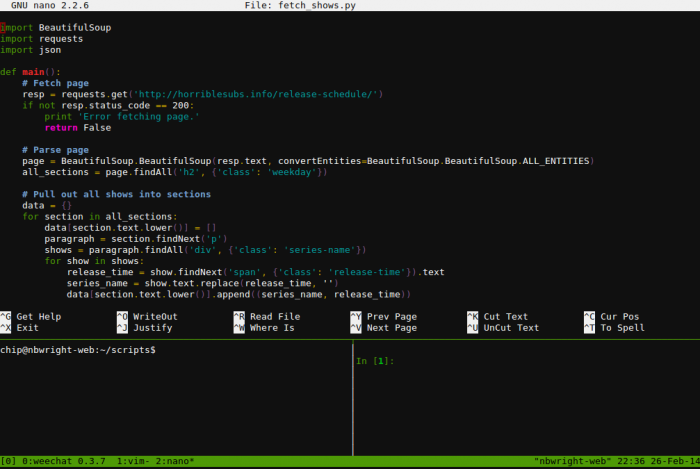Image resolution: width=700 pixels, height=469 pixels.
Task: Click the shell prompt chip@nbwright-web:~/scripts$
Action: click(78, 350)
